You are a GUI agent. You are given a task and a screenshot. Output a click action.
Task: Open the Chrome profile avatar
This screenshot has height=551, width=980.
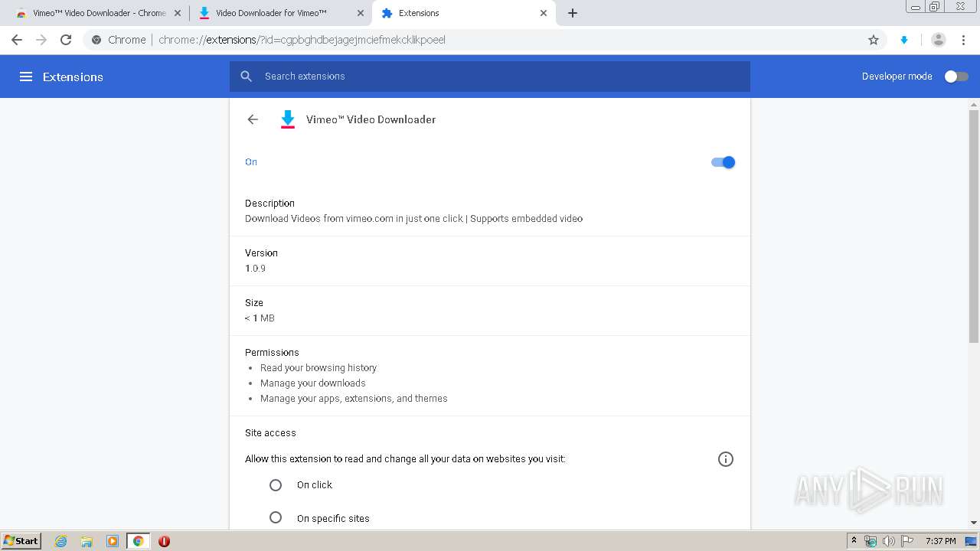coord(939,40)
